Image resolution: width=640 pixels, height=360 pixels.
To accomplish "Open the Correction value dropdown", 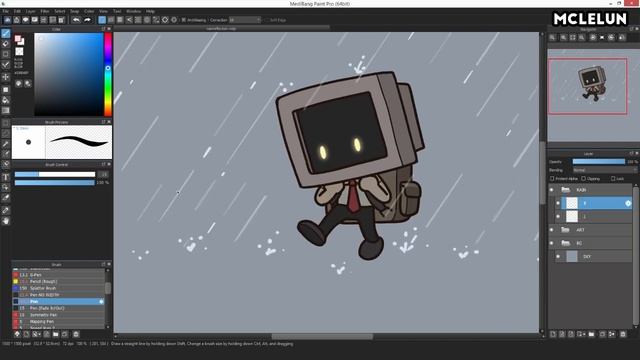I will pos(244,20).
